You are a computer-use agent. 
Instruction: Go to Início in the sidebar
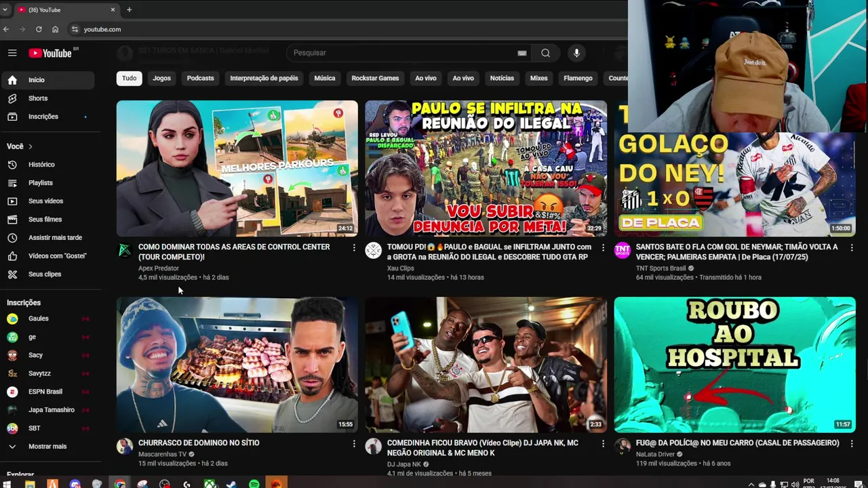(47, 80)
